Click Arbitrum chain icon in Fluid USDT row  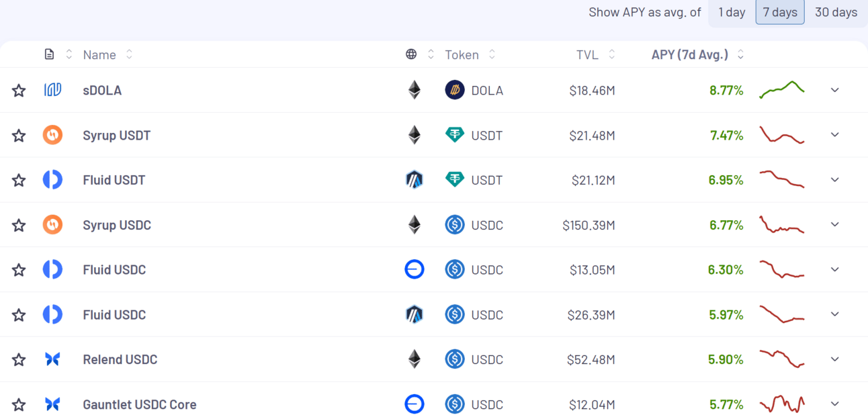pyautogui.click(x=415, y=180)
